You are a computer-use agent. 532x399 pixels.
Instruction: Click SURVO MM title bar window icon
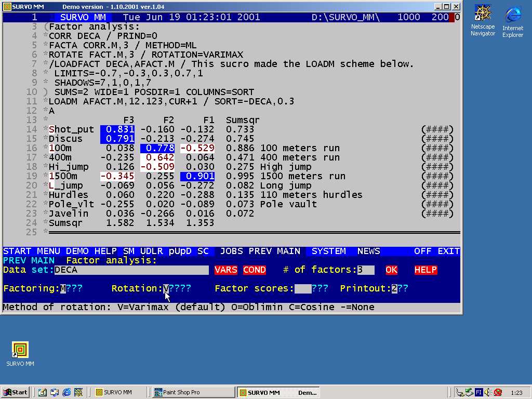(7, 7)
